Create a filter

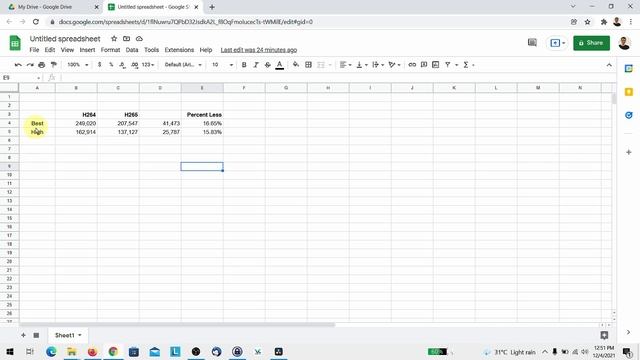(x=448, y=65)
